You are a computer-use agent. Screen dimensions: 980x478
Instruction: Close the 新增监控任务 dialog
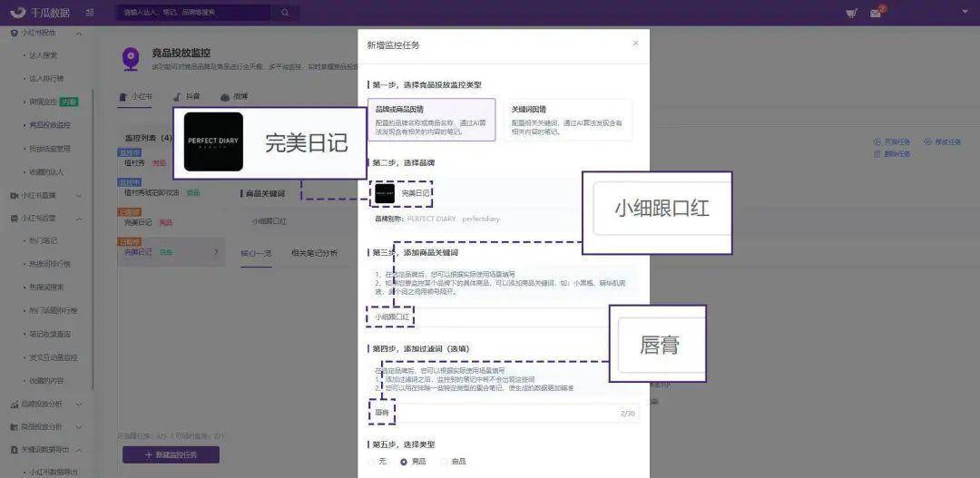point(635,44)
